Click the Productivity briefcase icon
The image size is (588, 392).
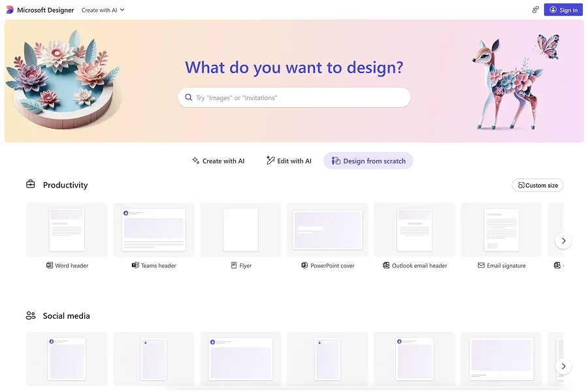[31, 185]
